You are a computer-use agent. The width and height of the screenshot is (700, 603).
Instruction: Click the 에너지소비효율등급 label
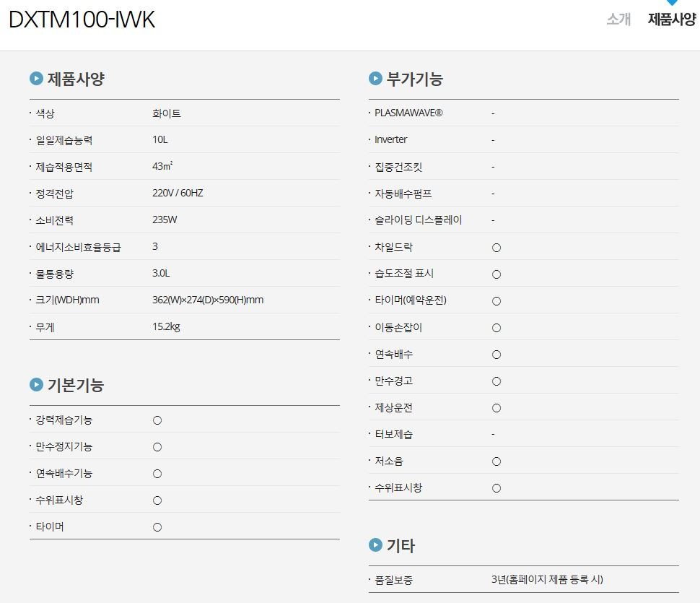coord(79,247)
